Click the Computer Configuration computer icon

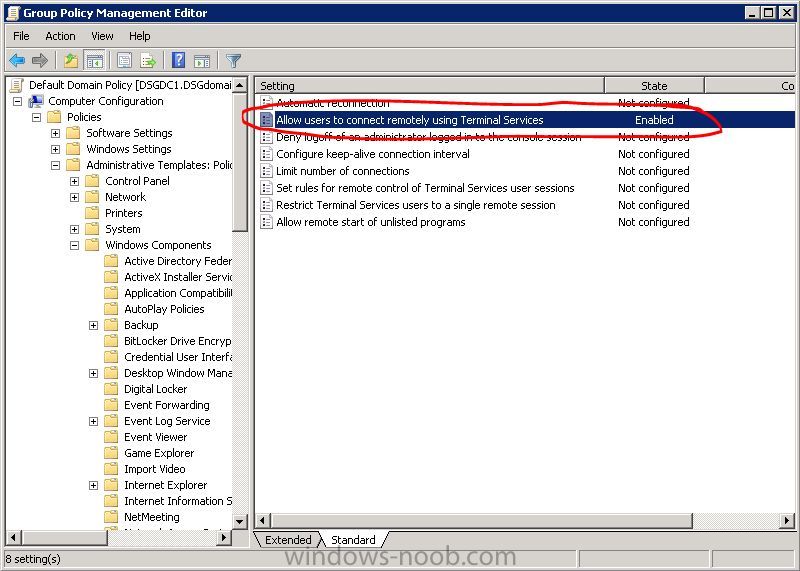pyautogui.click(x=36, y=101)
